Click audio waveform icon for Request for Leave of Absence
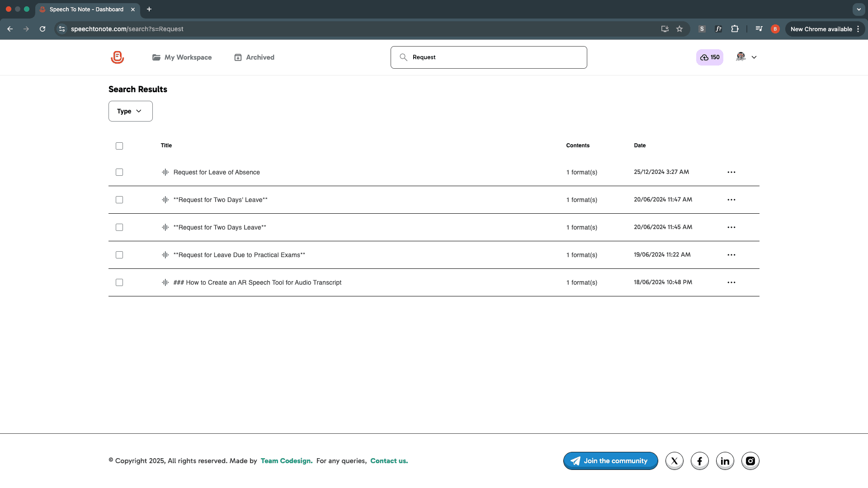The width and height of the screenshot is (868, 488). coord(165,172)
